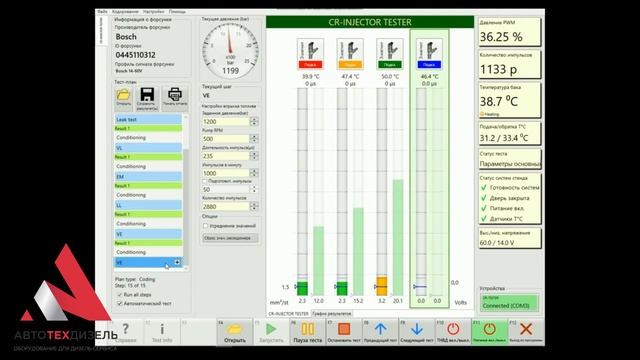Select the orange-labeled injector icon
Viewport: 640px width, 360px height.
[x=350, y=53]
